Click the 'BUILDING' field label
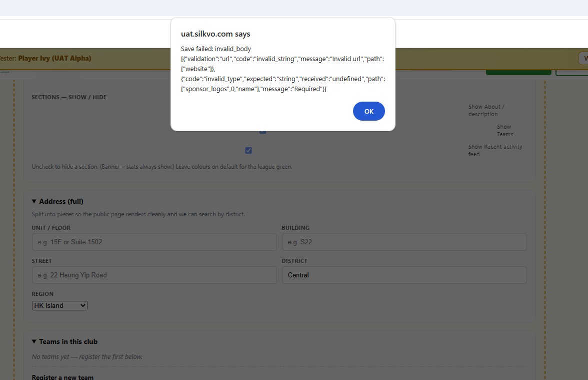588x380 pixels. pyautogui.click(x=295, y=228)
